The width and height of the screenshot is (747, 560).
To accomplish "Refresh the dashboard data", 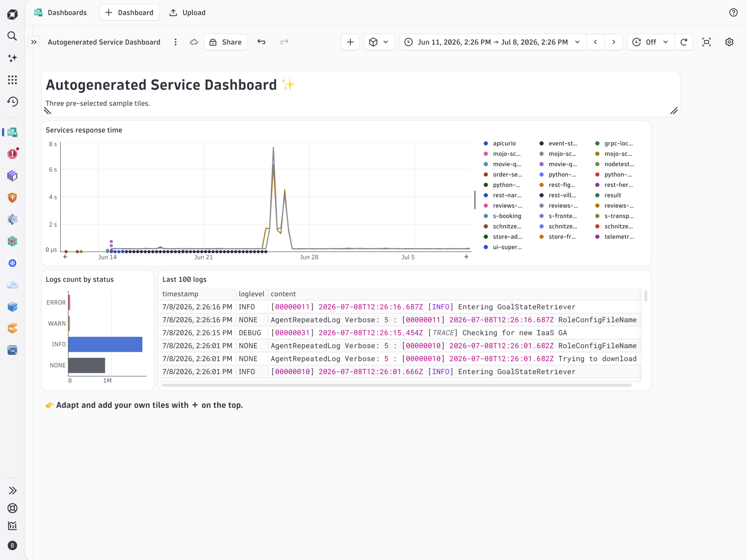I will pos(684,42).
